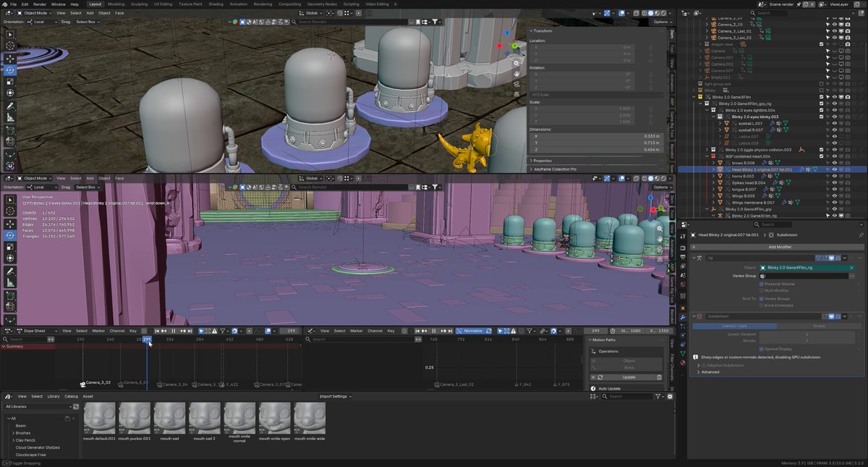Image resolution: width=868 pixels, height=467 pixels.
Task: Toggle the Optimal Display checkbox
Action: click(761, 348)
